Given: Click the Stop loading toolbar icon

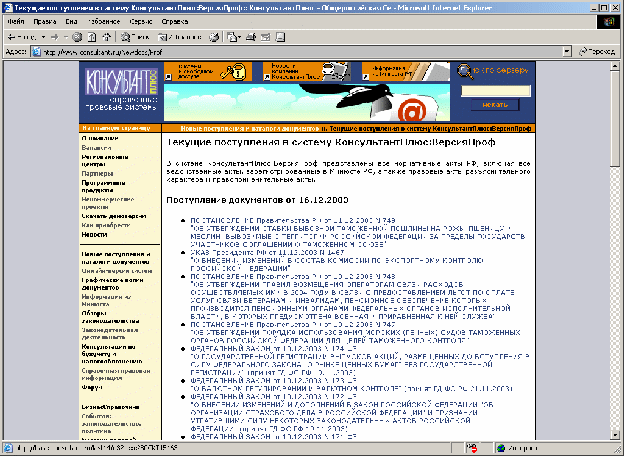Looking at the screenshot, I should 77,37.
